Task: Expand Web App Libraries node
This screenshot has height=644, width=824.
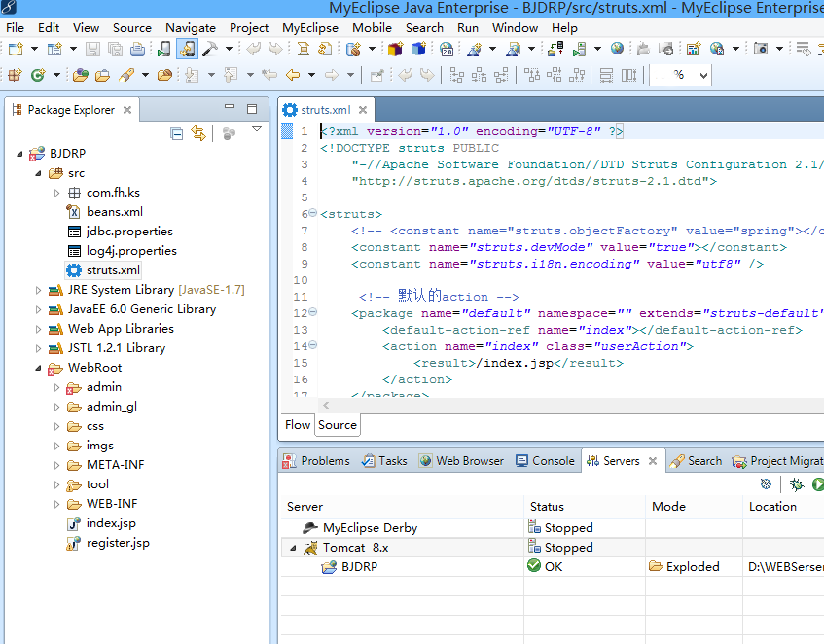Action: (38, 329)
